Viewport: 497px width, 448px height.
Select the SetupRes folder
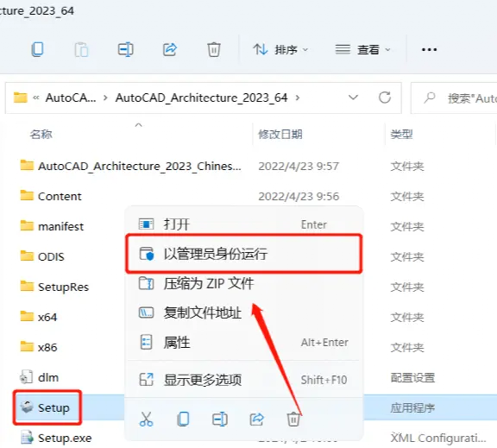pos(63,287)
